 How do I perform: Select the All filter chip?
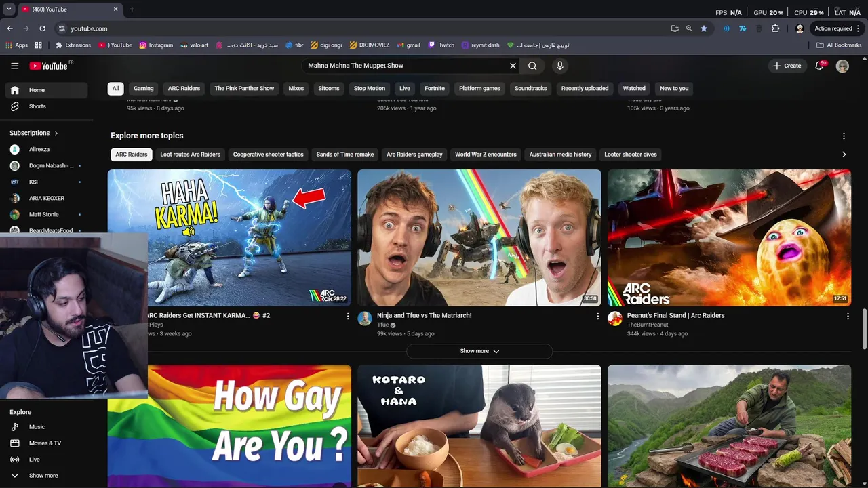coord(116,89)
